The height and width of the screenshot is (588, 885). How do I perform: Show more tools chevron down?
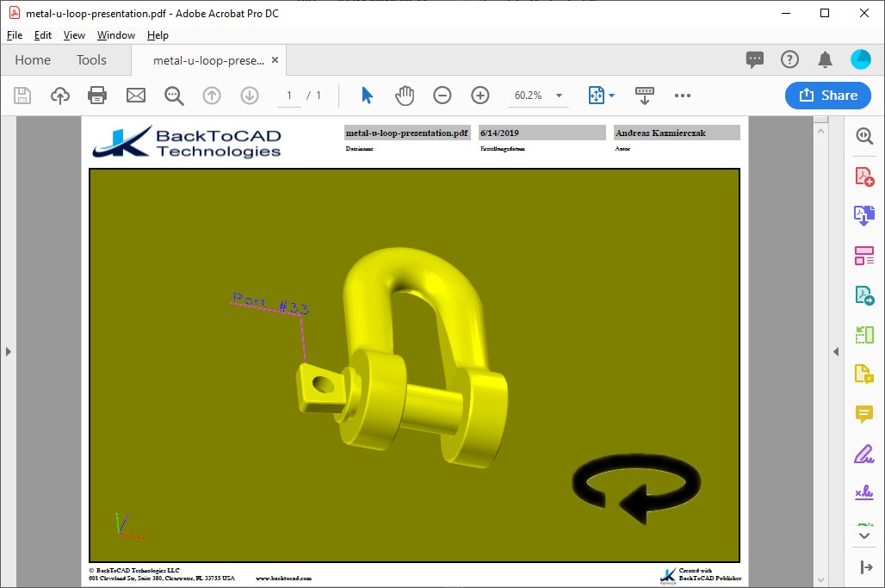pyautogui.click(x=864, y=535)
